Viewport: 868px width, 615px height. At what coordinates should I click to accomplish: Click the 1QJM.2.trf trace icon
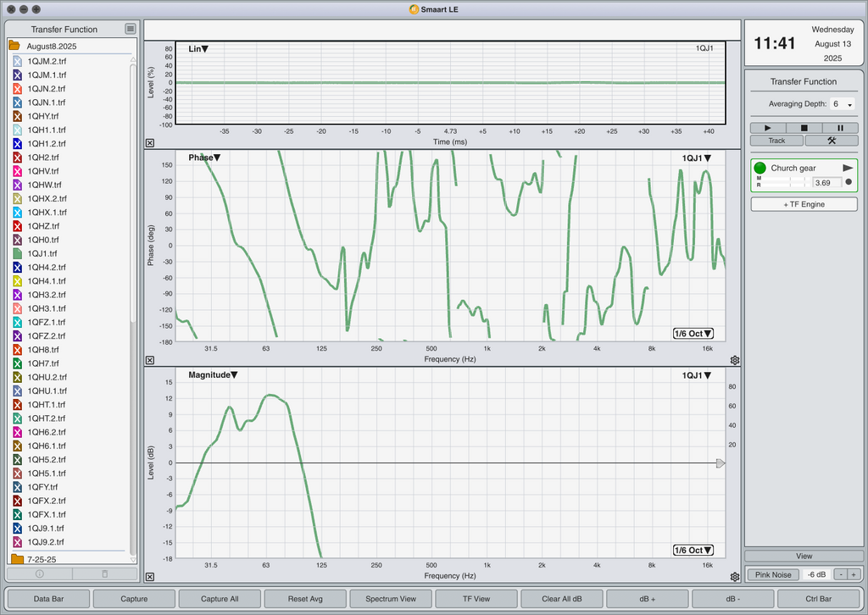coord(17,61)
